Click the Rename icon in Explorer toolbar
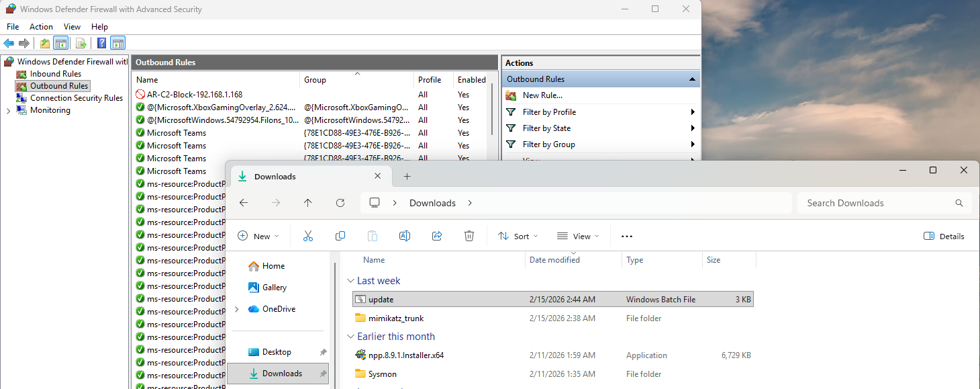The height and width of the screenshot is (389, 980). [405, 236]
